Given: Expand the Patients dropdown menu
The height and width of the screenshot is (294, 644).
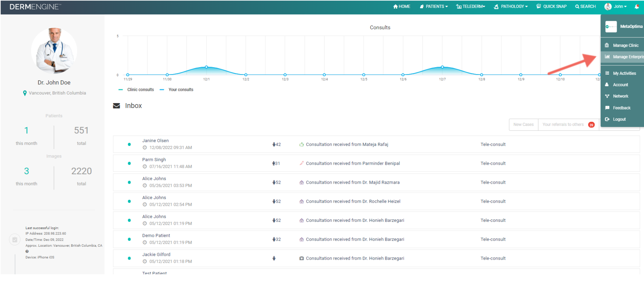Looking at the screenshot, I should [x=434, y=6].
